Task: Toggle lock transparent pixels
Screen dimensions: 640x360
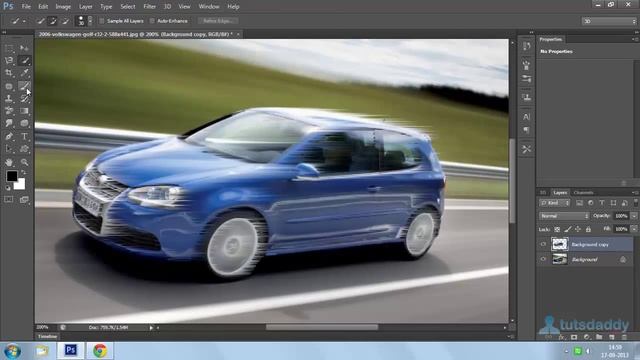Action: click(557, 229)
